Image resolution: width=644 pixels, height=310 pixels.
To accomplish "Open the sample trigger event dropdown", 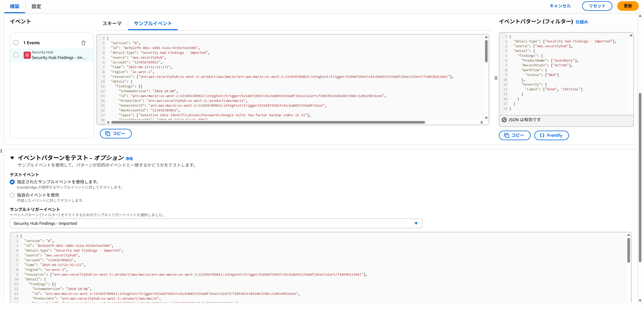I will pos(216,223).
